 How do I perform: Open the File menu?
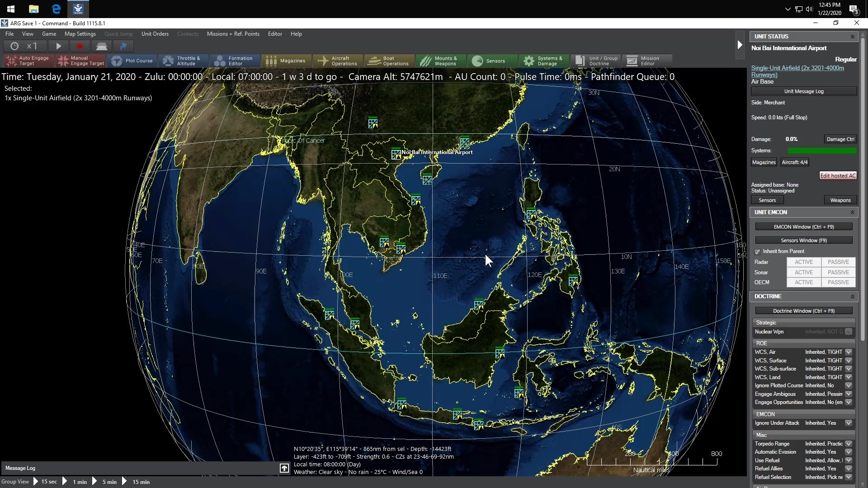tap(9, 34)
